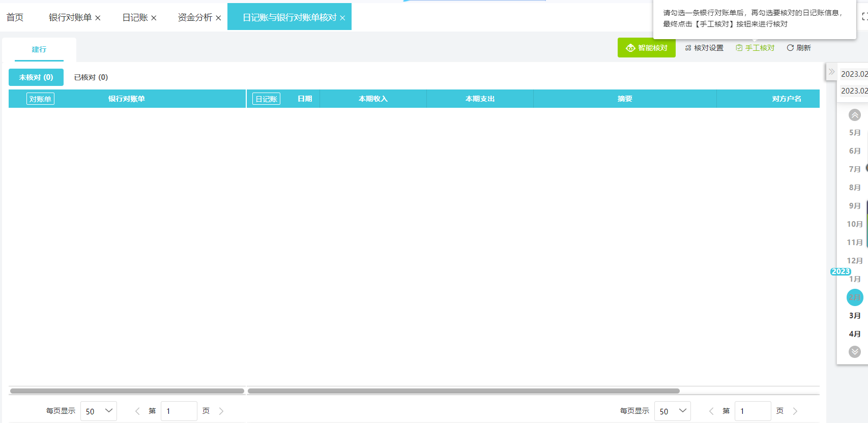Close the 日记账 tab

154,18
